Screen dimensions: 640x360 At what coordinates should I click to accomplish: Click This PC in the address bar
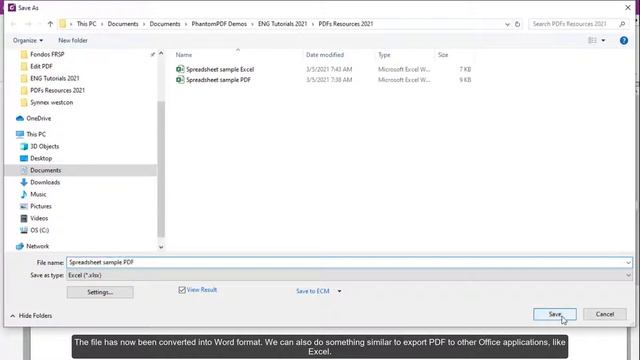coord(87,24)
